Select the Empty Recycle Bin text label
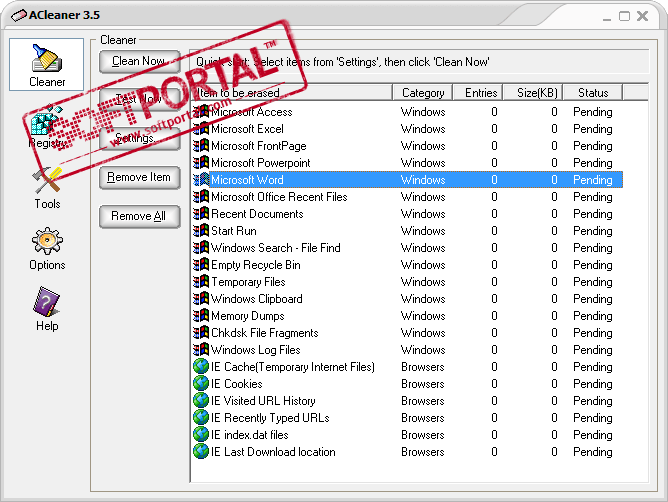Viewport: 668px width, 502px height. pyautogui.click(x=256, y=265)
